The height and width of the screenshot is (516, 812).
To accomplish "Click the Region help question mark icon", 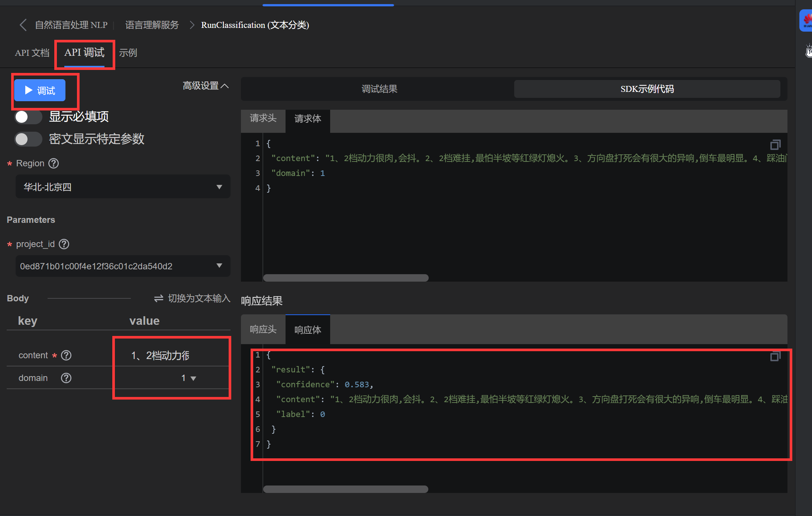I will click(x=54, y=163).
